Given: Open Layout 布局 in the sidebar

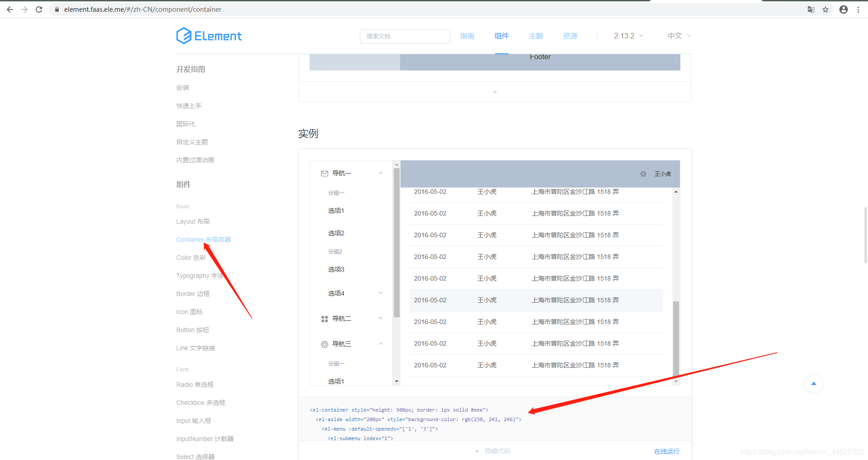Looking at the screenshot, I should coord(193,221).
